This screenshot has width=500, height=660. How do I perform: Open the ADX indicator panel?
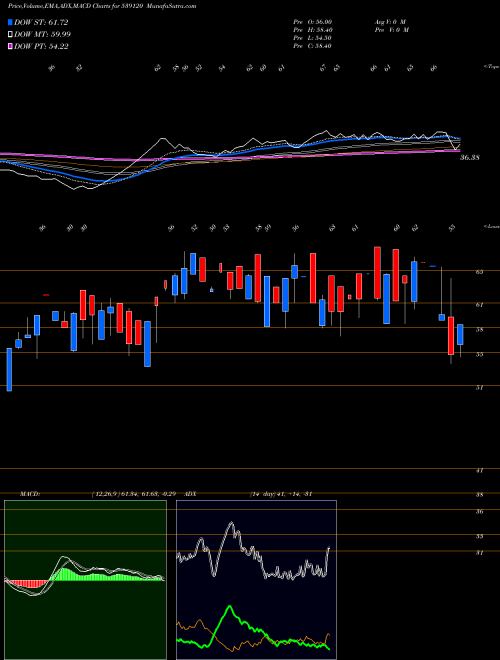pyautogui.click(x=256, y=580)
